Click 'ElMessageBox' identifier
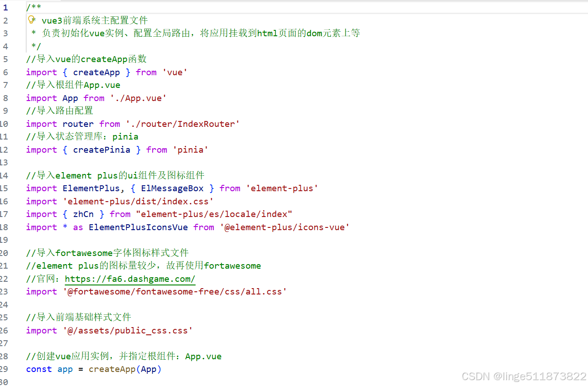Viewport: 588px width, 386px height. click(x=172, y=188)
